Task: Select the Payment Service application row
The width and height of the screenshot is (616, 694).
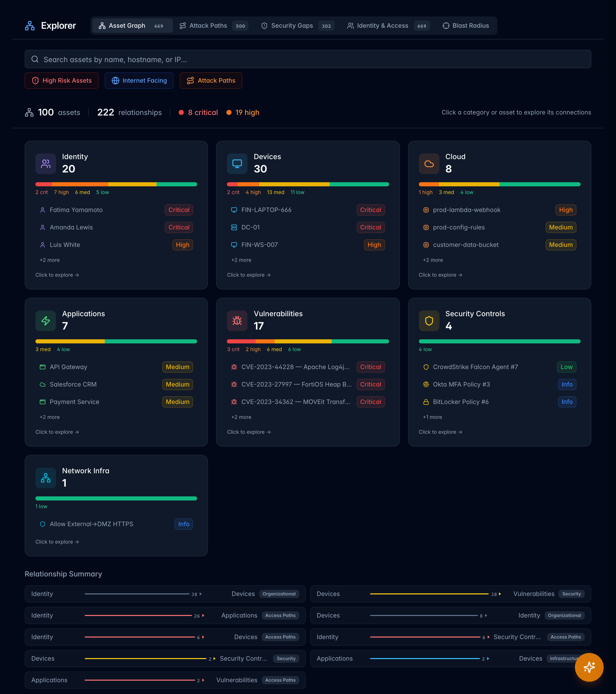Action: pyautogui.click(x=116, y=402)
